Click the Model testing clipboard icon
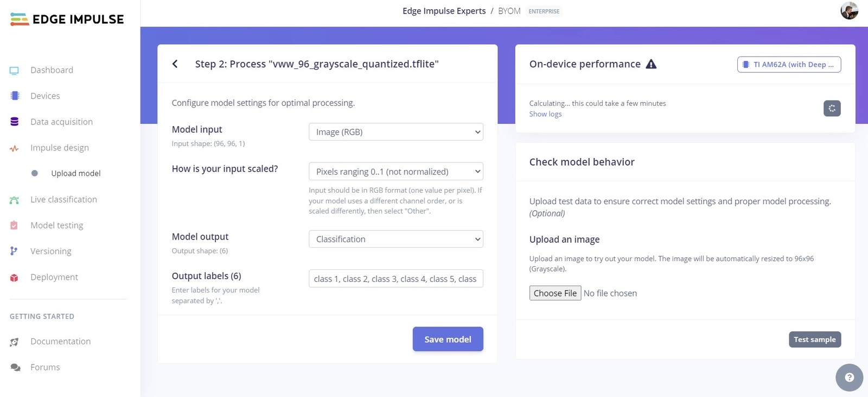 (14, 225)
